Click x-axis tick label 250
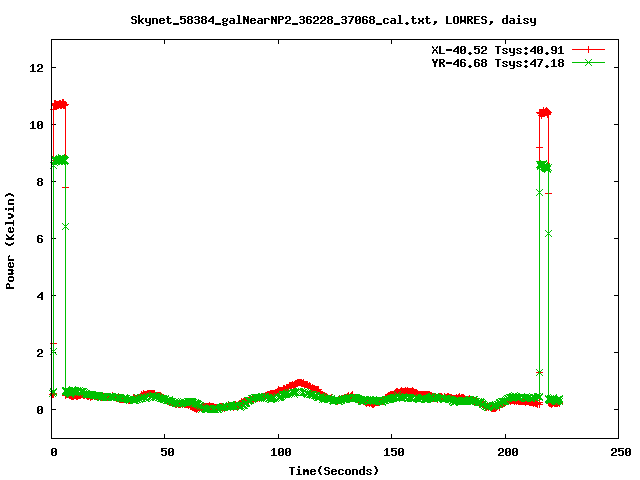Viewport: 640px width, 480px height. [620, 452]
